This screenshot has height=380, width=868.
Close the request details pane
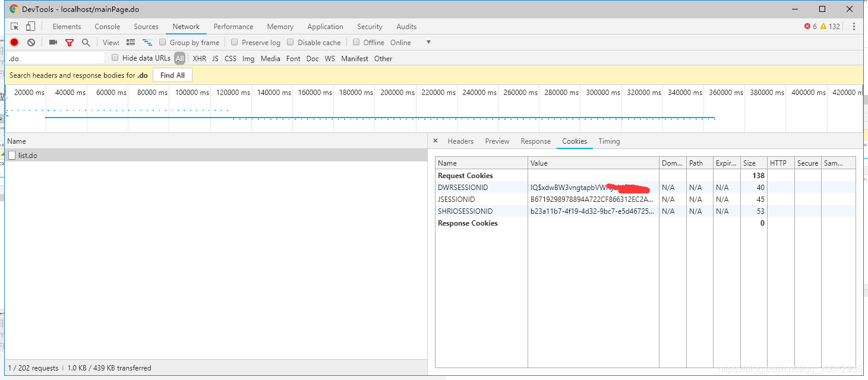435,141
